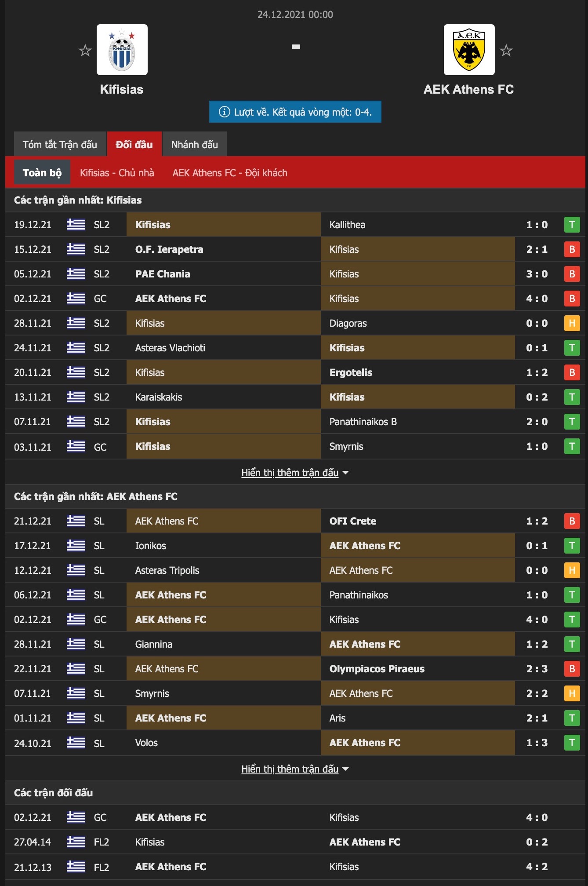Open the Giannina team name

[x=154, y=644]
